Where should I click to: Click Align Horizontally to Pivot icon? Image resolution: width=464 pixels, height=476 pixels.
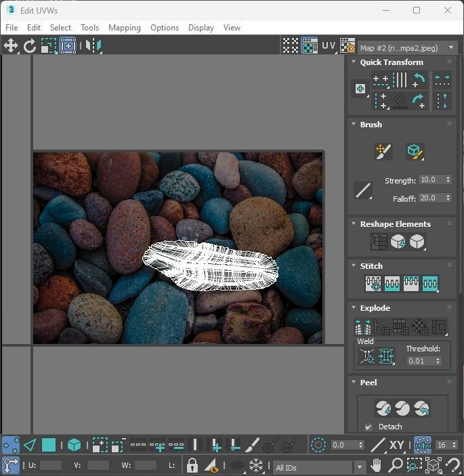point(381,81)
